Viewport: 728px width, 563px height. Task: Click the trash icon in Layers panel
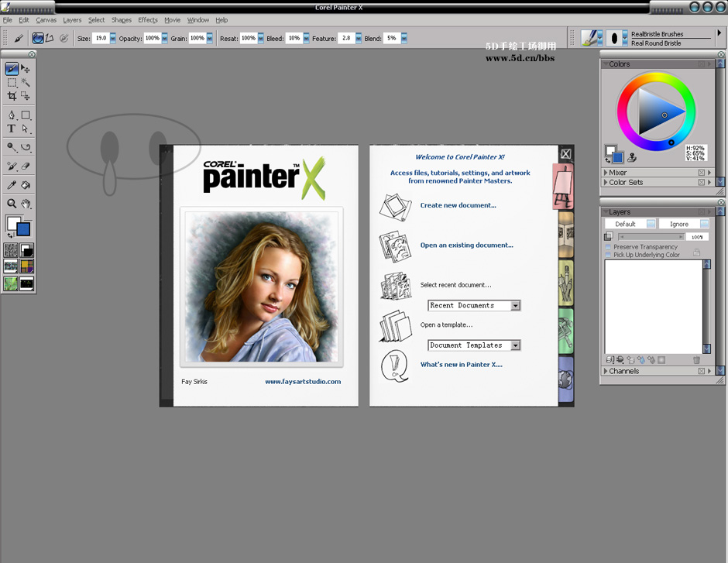coord(696,359)
